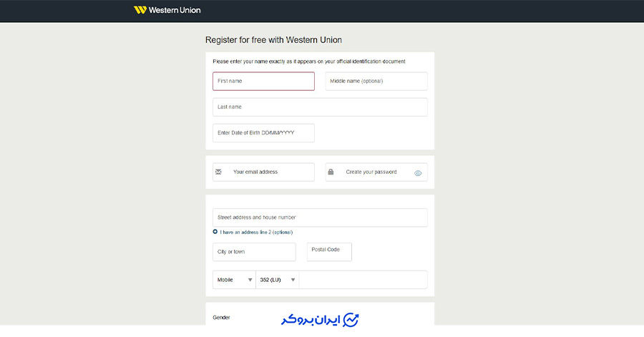This screenshot has height=337, width=644.
Task: Click the blue chart logo watermark
Action: tap(351, 320)
